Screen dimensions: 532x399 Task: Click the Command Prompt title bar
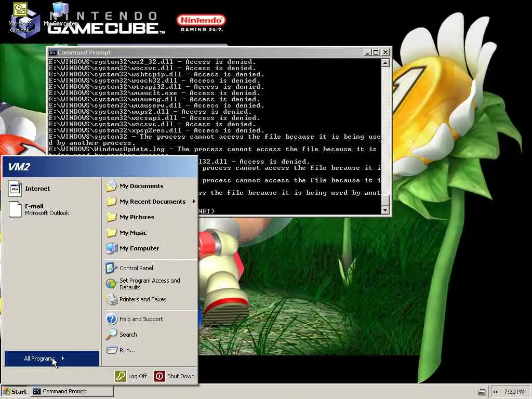pos(219,52)
